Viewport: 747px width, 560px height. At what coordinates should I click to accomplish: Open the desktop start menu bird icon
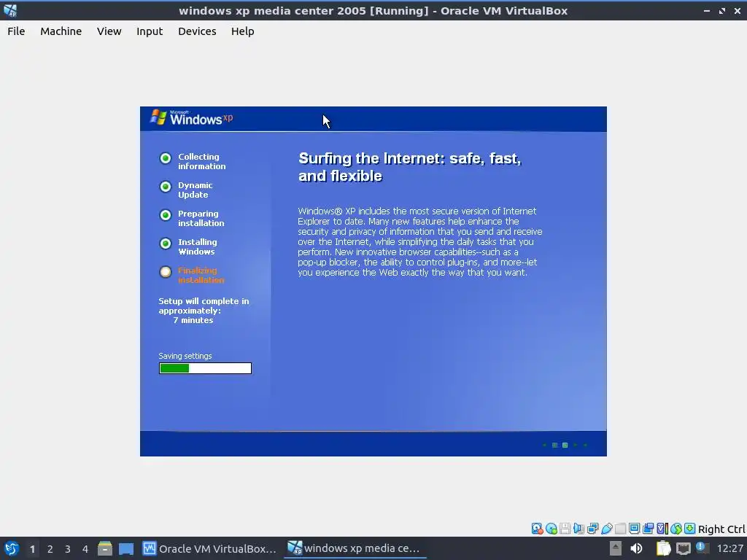coord(12,548)
